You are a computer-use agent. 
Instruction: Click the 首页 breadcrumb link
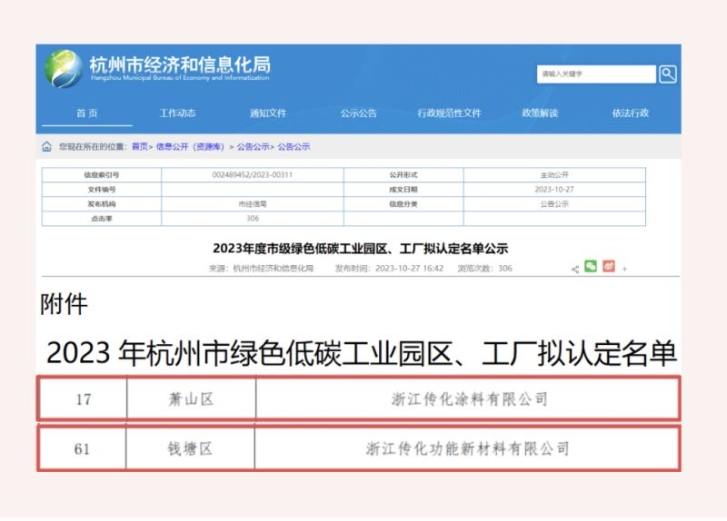tap(140, 147)
